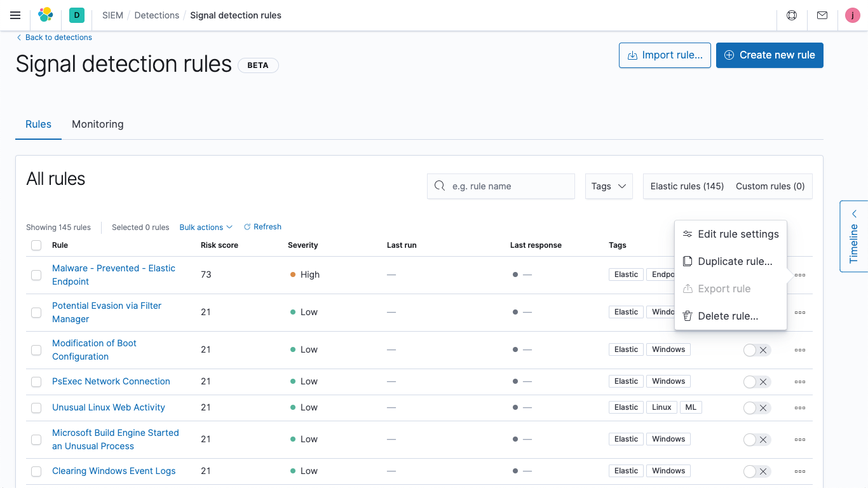Select all rules with header checkbox
Screen dimensions: 868x488
(36, 245)
